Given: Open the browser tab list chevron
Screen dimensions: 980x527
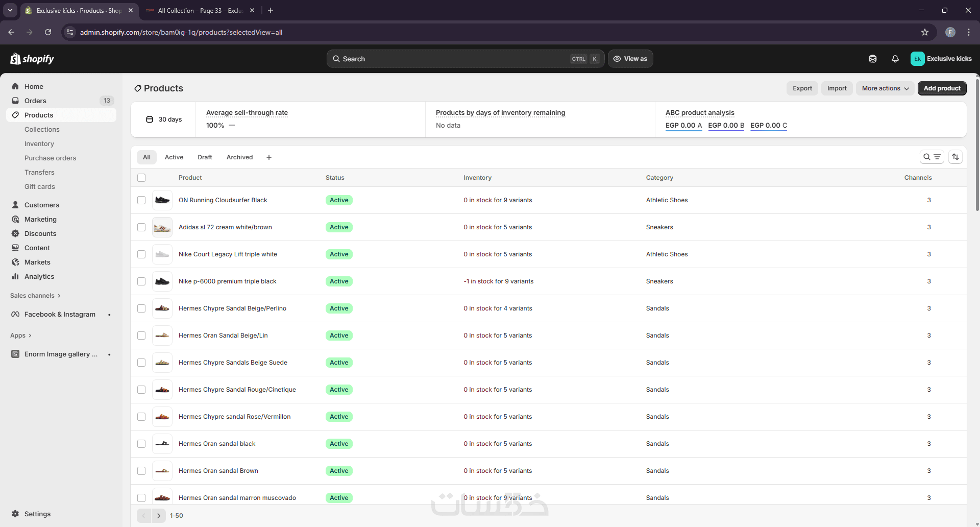Looking at the screenshot, I should 10,10.
